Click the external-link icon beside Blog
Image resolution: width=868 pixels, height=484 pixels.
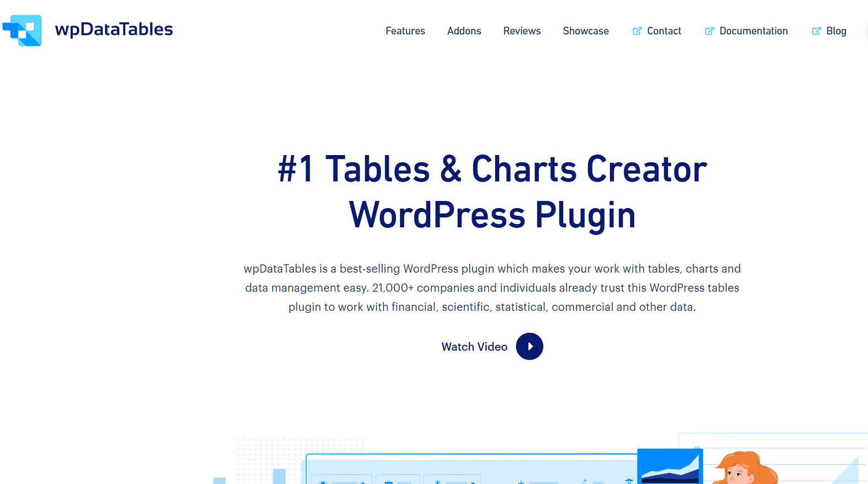point(816,31)
